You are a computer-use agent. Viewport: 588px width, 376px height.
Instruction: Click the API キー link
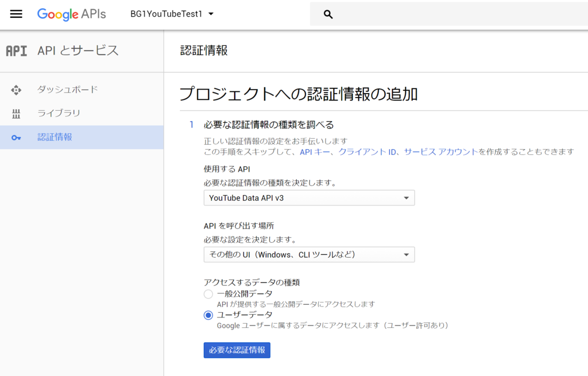click(315, 152)
